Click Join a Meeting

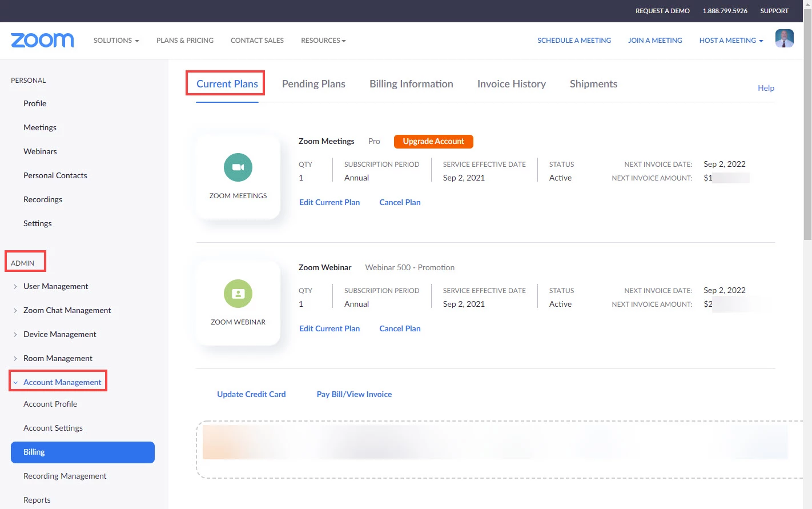click(655, 41)
